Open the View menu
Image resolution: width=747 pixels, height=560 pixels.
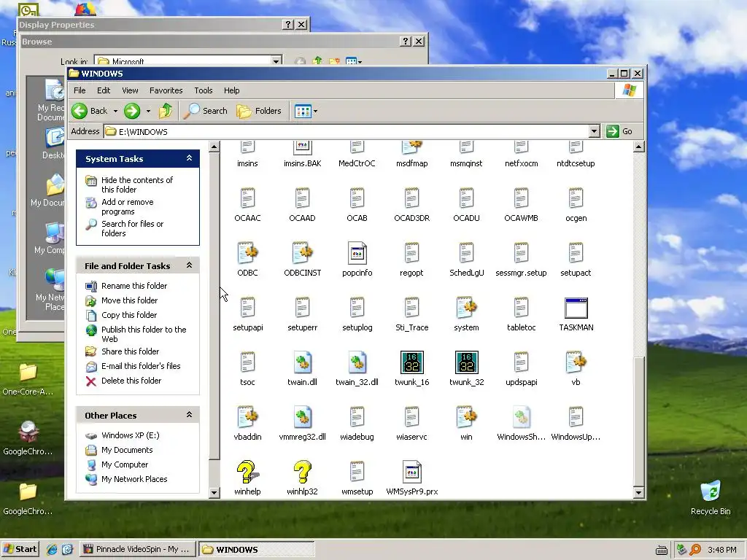click(x=130, y=90)
